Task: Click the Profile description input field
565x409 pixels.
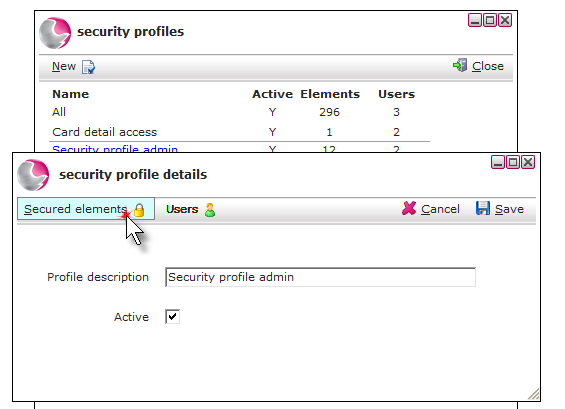Action: click(320, 277)
